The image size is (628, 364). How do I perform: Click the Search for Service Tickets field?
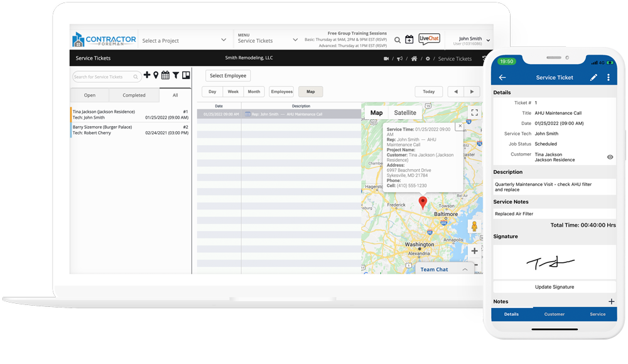point(104,77)
